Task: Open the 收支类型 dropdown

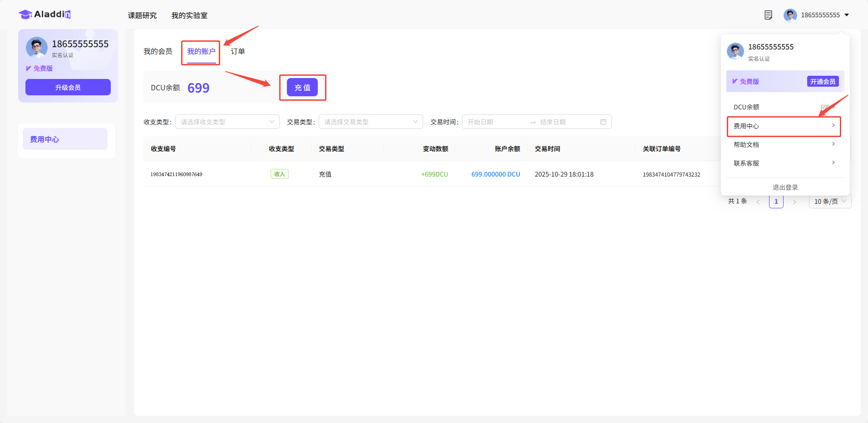Action: point(227,122)
